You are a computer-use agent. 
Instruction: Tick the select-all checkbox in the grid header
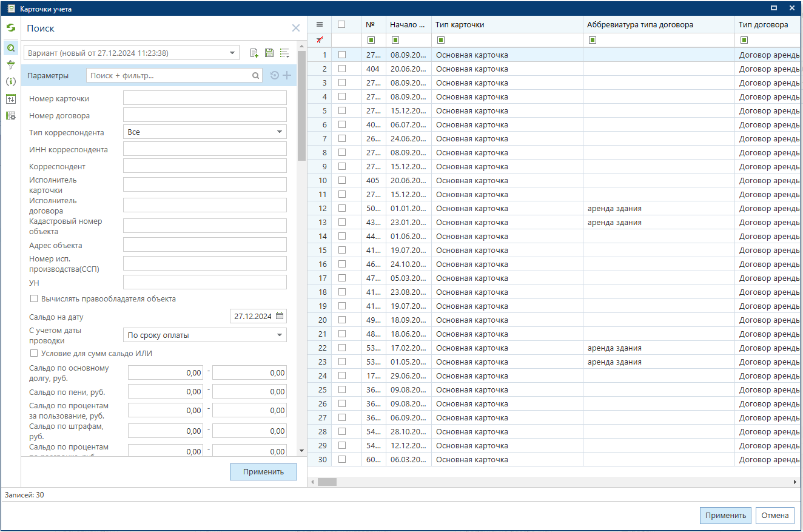click(x=341, y=24)
